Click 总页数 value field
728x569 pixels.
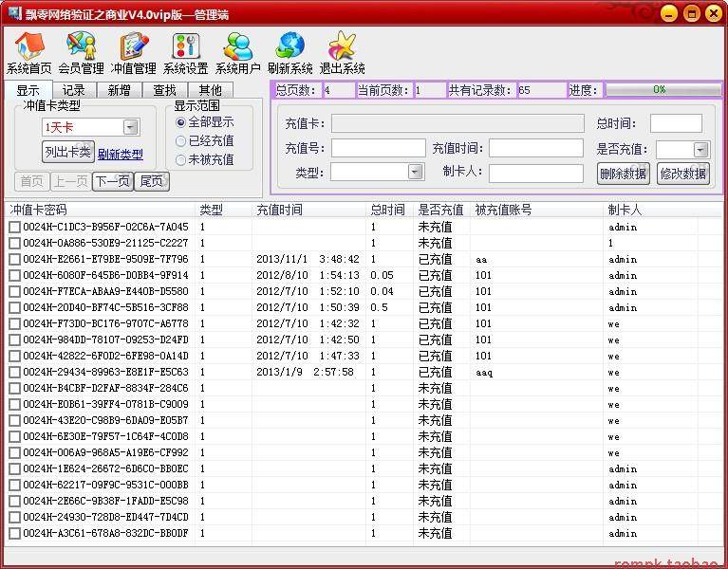[x=339, y=90]
